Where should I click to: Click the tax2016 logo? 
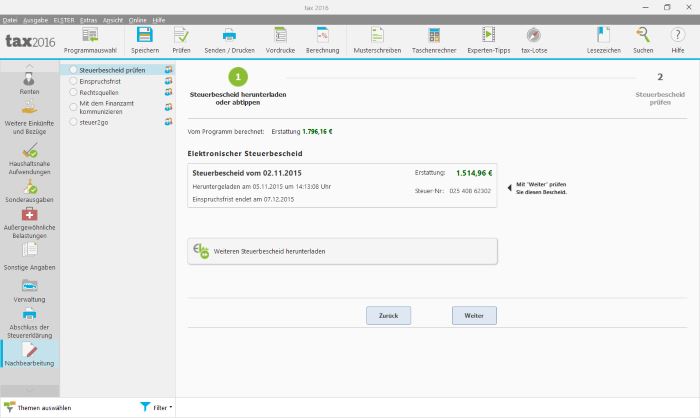click(30, 41)
